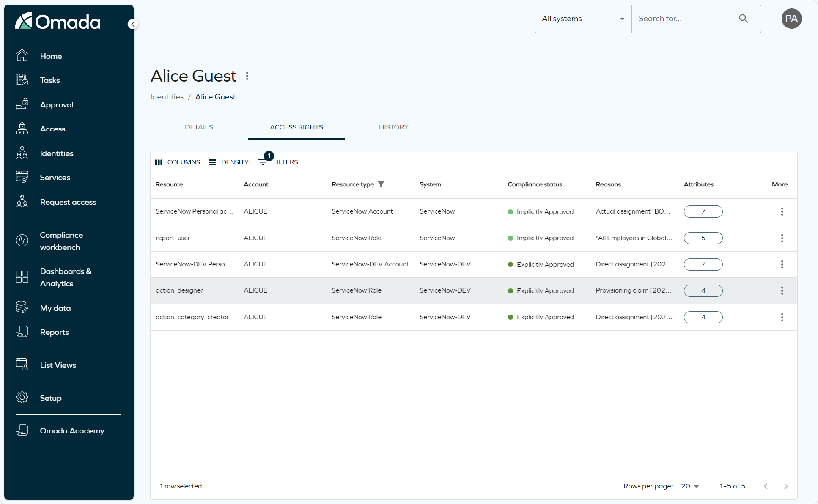
Task: Go to My data
Action: pyautogui.click(x=55, y=308)
